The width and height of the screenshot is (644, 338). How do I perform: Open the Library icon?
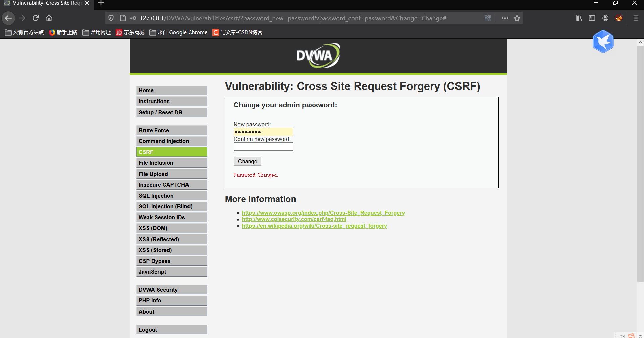tap(579, 18)
